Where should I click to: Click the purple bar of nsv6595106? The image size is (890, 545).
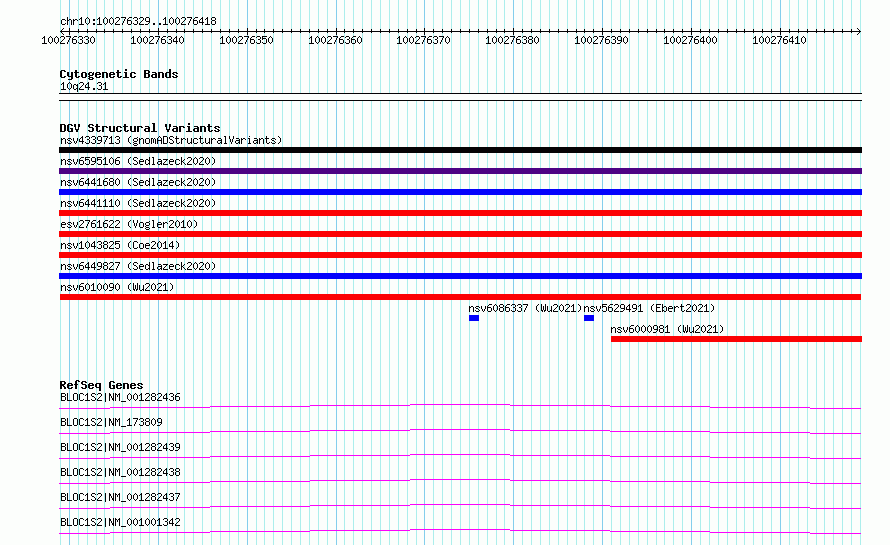460,171
